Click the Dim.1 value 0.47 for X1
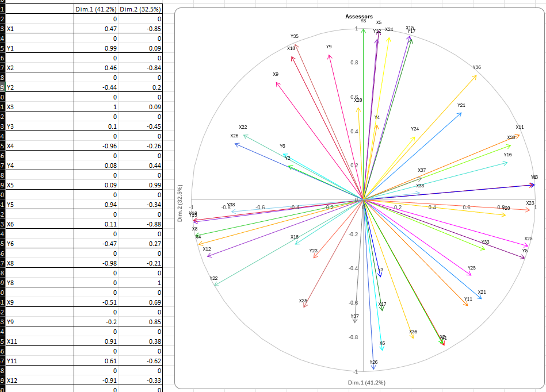The width and height of the screenshot is (546, 392). tap(96, 29)
